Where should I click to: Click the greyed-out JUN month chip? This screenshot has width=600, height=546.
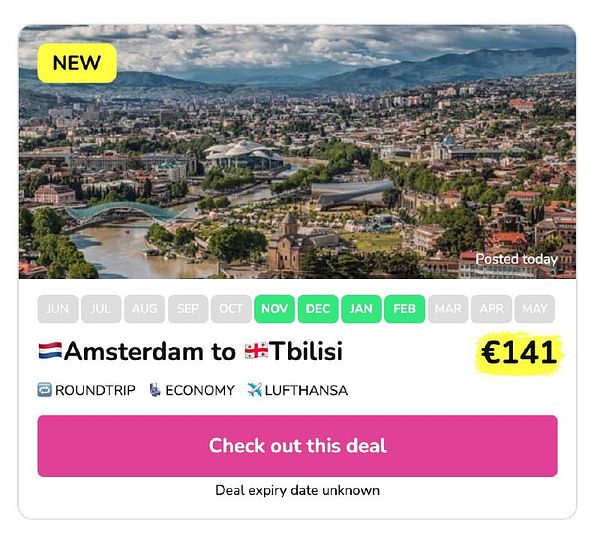(x=58, y=309)
